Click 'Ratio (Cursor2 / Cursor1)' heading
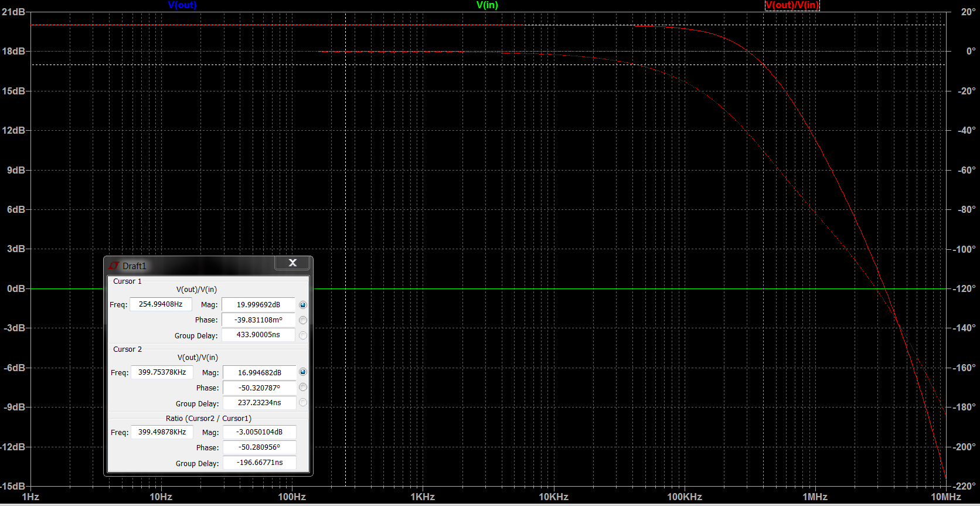 (x=209, y=419)
